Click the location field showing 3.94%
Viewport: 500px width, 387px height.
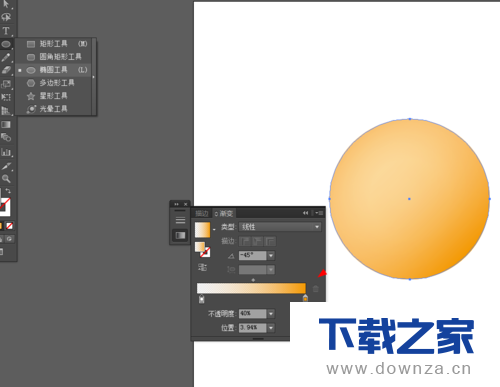pos(253,328)
